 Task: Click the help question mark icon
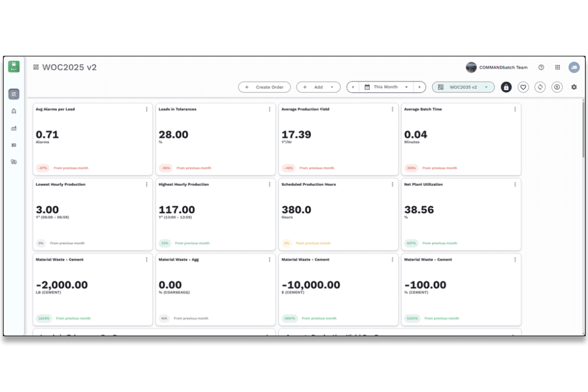point(541,68)
